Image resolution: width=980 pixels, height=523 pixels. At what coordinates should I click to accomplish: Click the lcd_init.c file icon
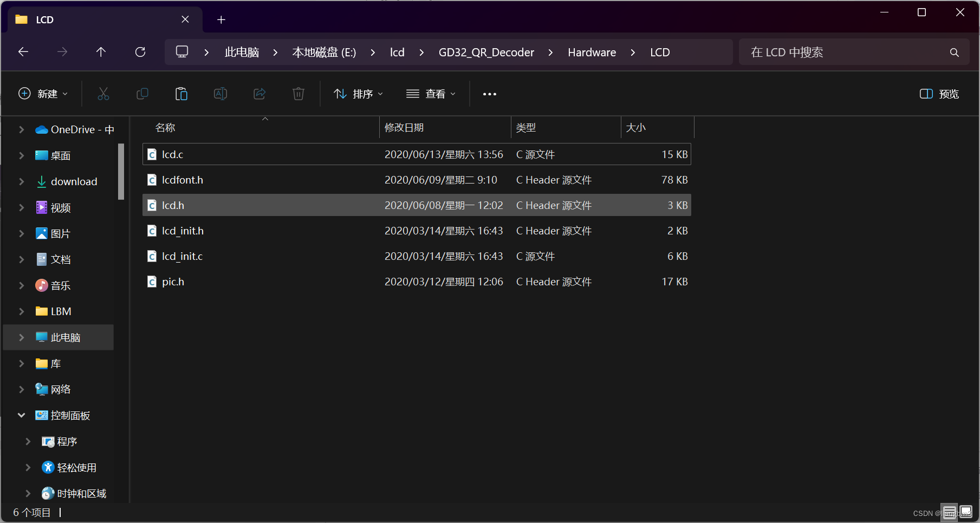click(x=152, y=256)
